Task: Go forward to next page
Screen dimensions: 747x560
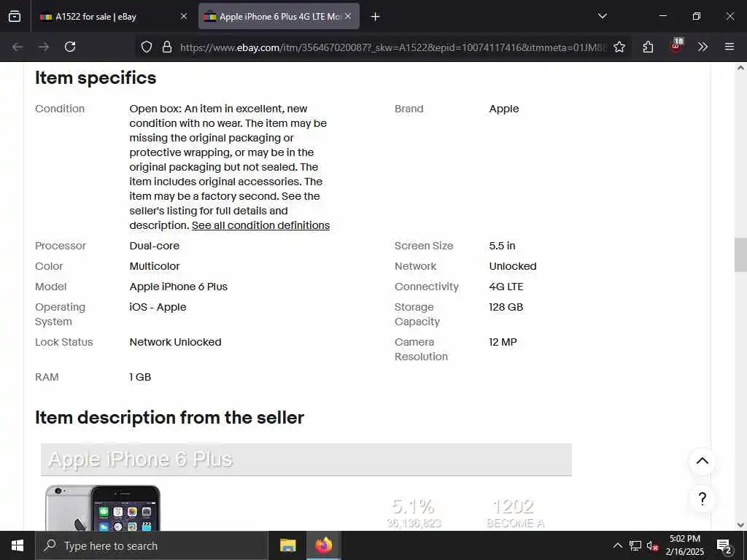Action: point(44,47)
